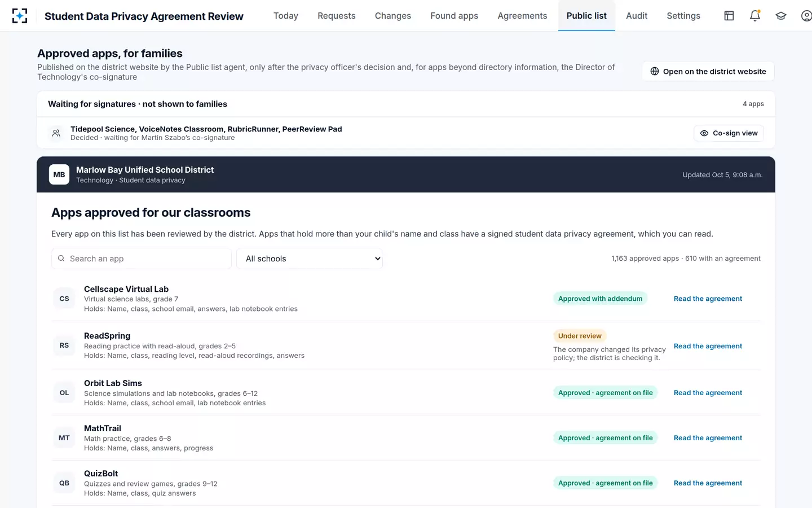This screenshot has height=508, width=812.
Task: Open the Changes tab
Action: (x=393, y=16)
